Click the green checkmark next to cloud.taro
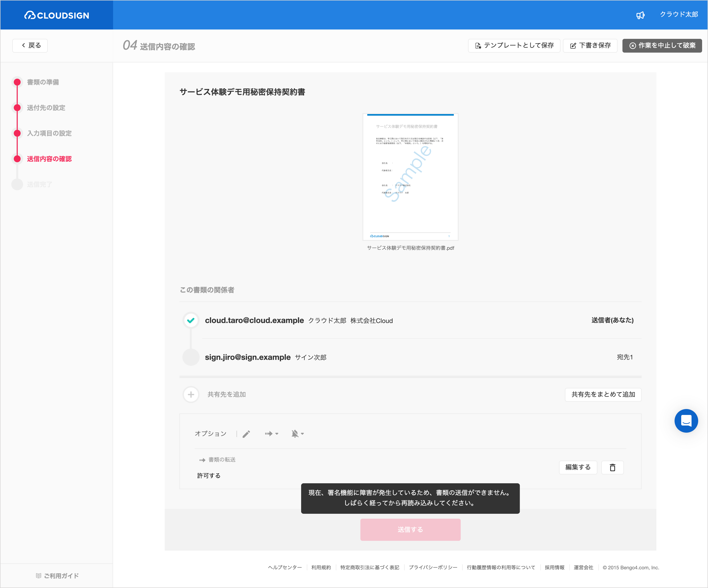This screenshot has height=588, width=708. 191,320
